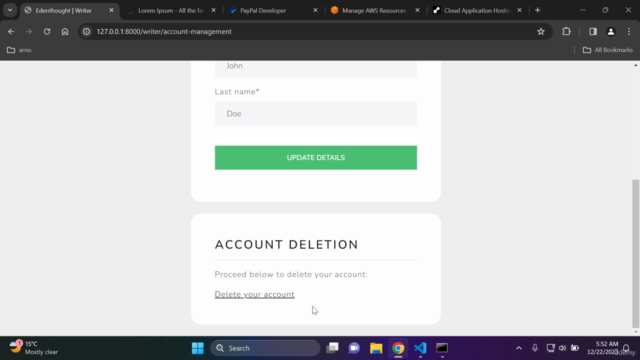Open the browser home page icon
Viewport: 640px width, 360px height.
[x=65, y=31]
